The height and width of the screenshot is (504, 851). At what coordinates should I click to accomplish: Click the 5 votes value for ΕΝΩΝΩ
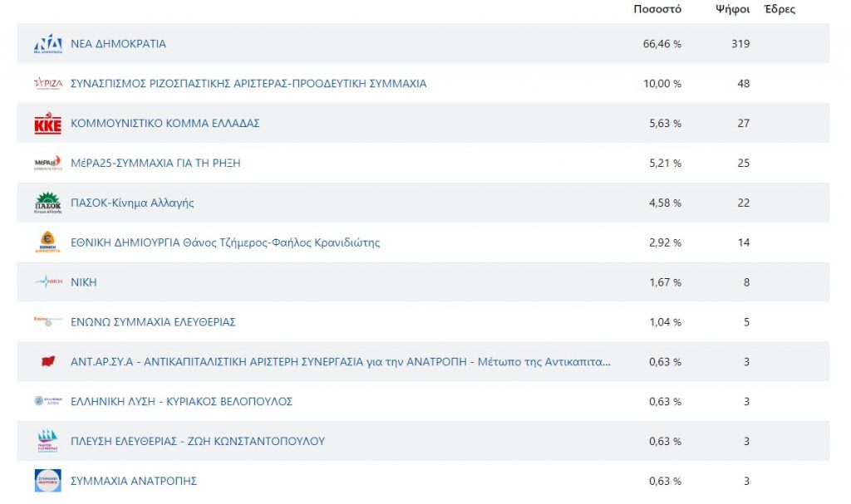pos(747,321)
